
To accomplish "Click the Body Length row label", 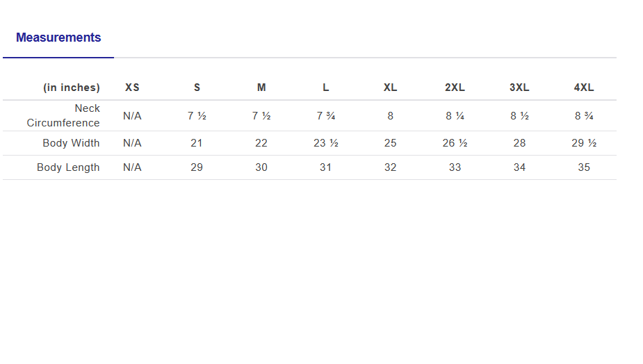I will coord(68,167).
